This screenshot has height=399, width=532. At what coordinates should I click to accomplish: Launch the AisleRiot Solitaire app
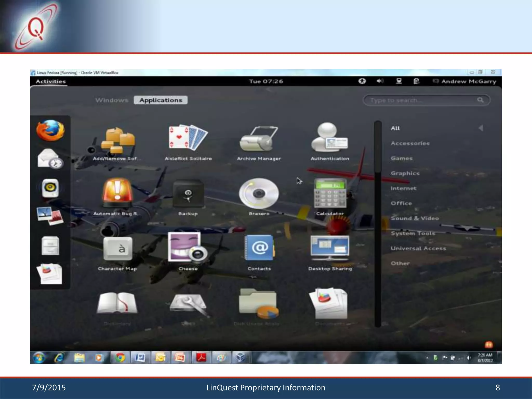coord(188,138)
